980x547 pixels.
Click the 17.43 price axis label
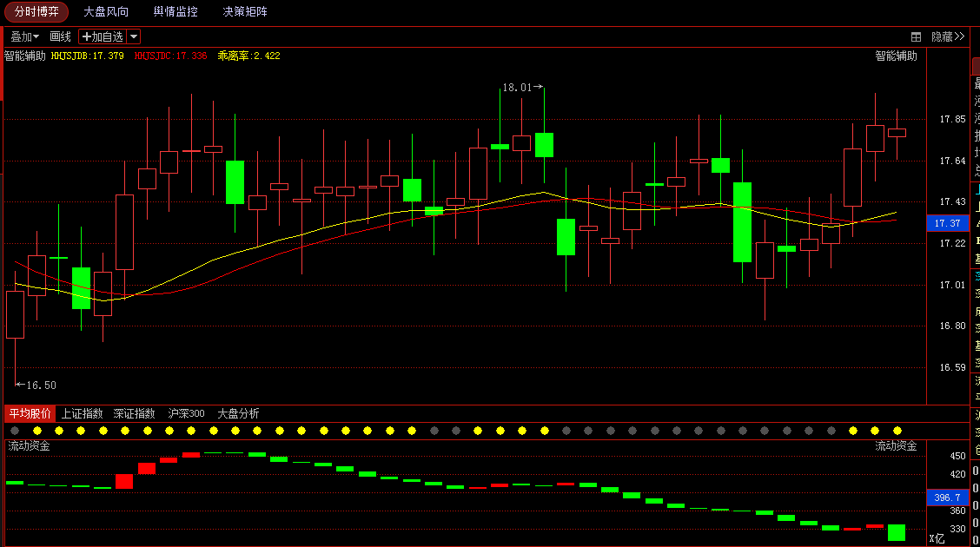[x=952, y=201]
